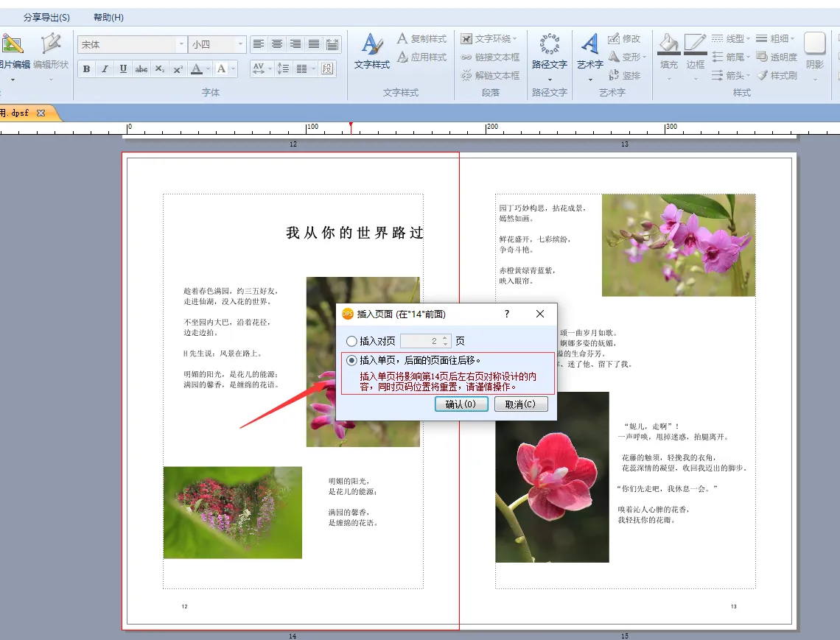Click the underline text icon

(x=123, y=69)
